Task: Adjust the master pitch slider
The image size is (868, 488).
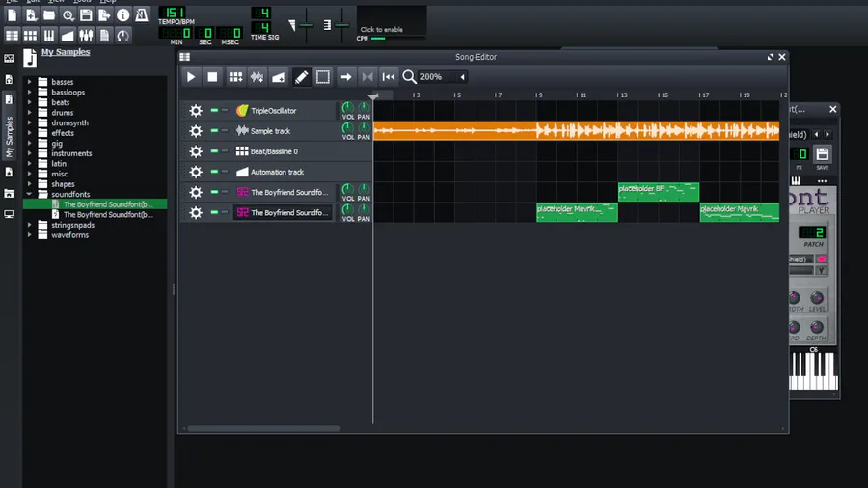Action: [x=342, y=25]
